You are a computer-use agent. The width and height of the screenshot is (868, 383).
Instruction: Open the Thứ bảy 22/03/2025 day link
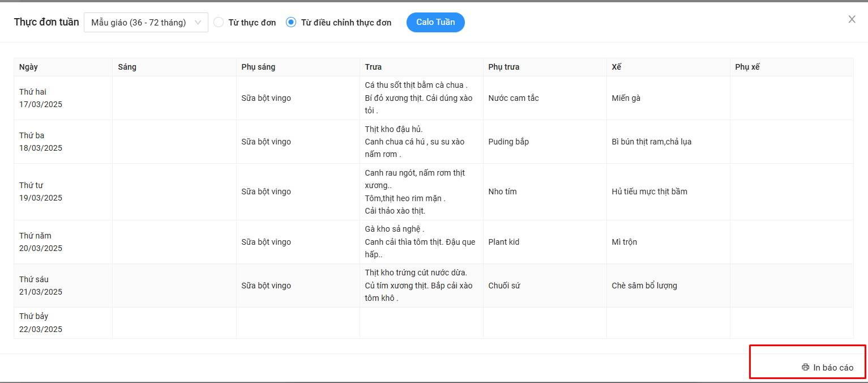(40, 323)
